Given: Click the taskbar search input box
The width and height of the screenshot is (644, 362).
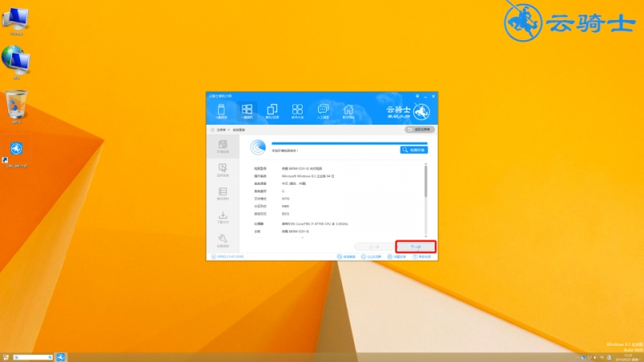Looking at the screenshot, I should click(x=33, y=357).
